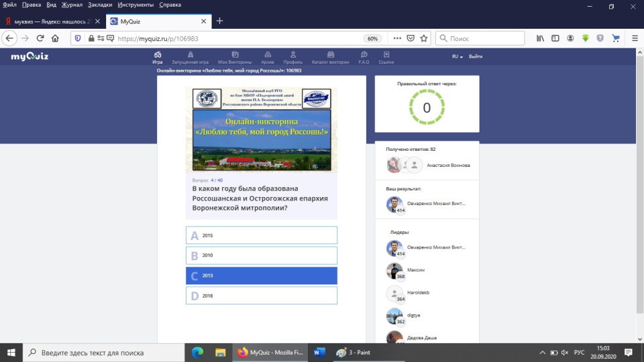Open Каталог викторин in the navigation
Image resolution: width=644 pixels, height=362 pixels.
(x=330, y=58)
